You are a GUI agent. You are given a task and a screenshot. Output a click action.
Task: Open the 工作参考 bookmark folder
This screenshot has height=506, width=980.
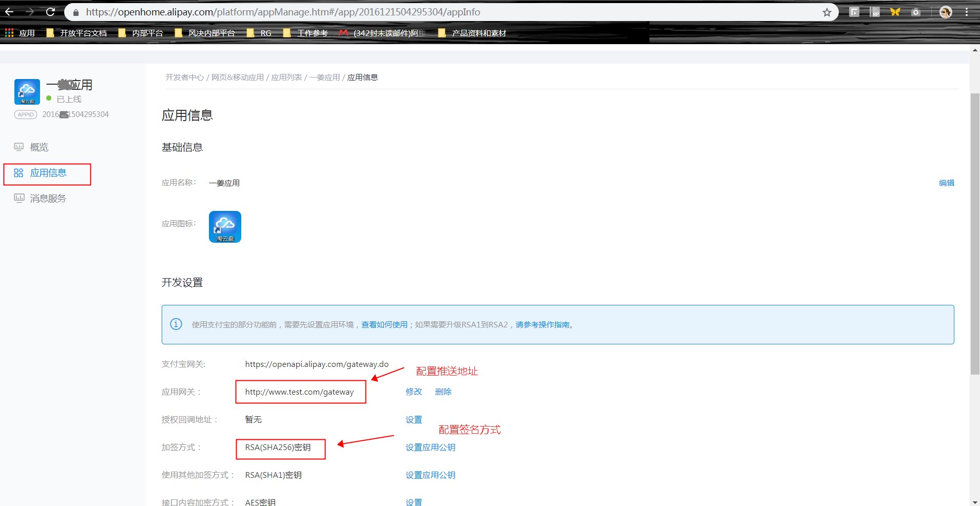305,33
